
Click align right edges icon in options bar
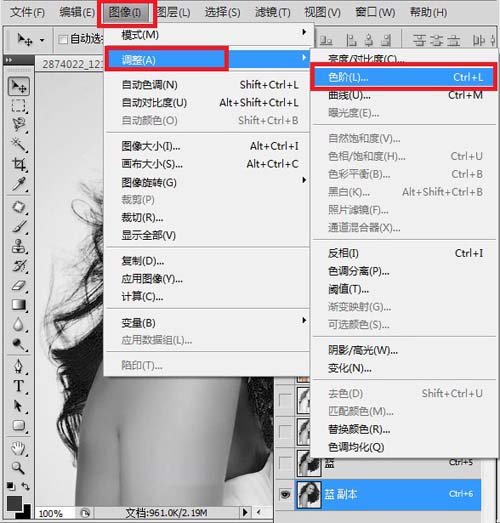tap(386, 41)
